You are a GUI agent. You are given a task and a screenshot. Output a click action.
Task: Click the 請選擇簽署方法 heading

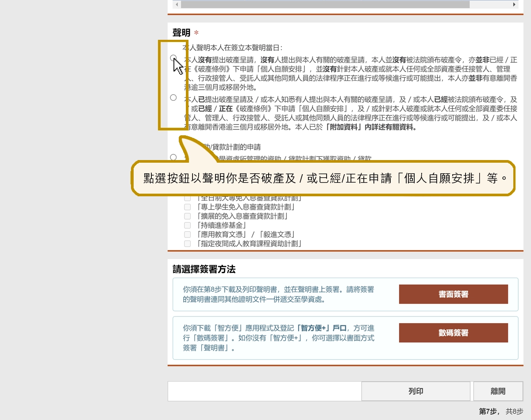pyautogui.click(x=204, y=269)
